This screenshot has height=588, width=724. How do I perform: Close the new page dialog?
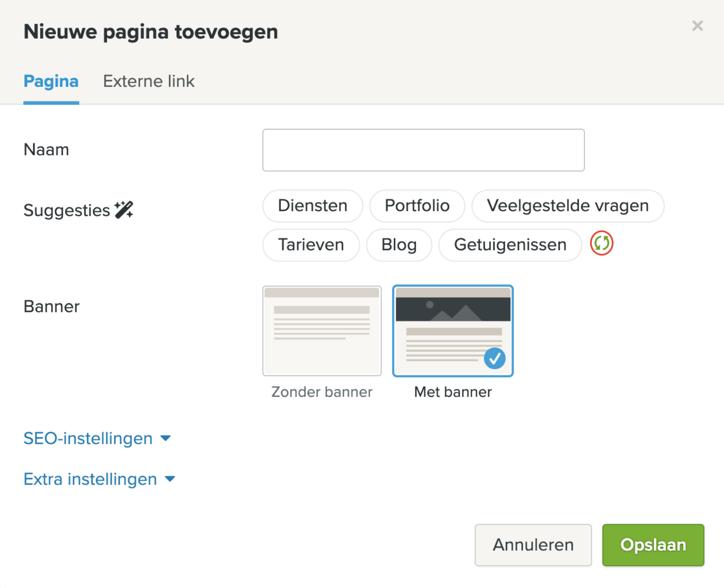point(697,26)
